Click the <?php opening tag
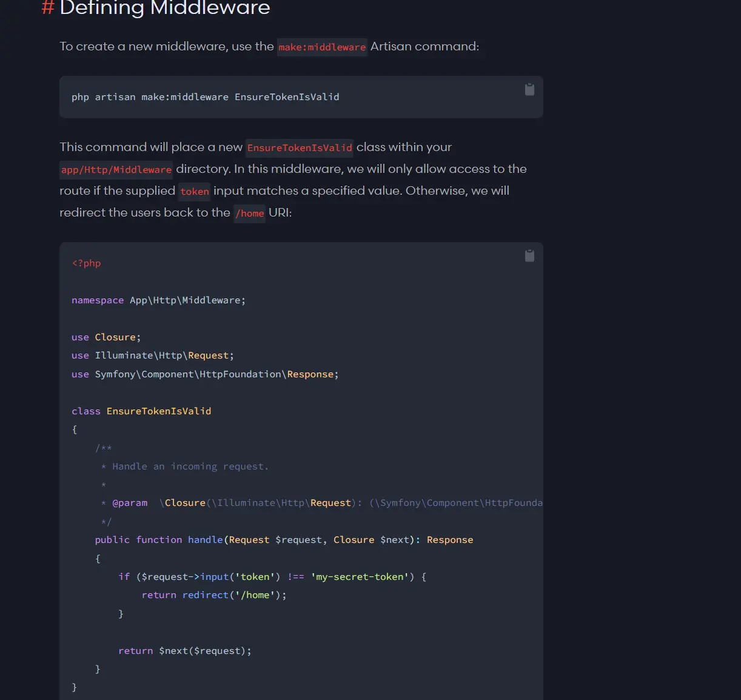Screen dimensions: 741x700 tap(86, 263)
